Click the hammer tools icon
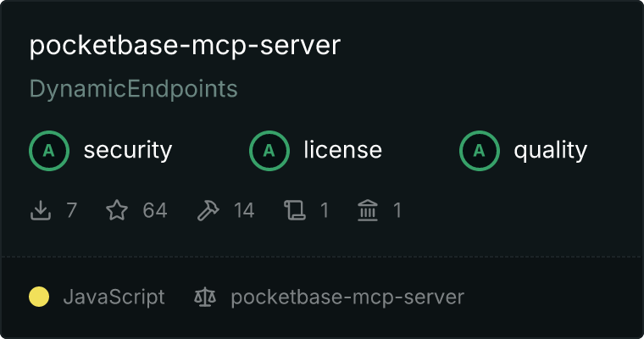The height and width of the screenshot is (339, 644). point(208,210)
